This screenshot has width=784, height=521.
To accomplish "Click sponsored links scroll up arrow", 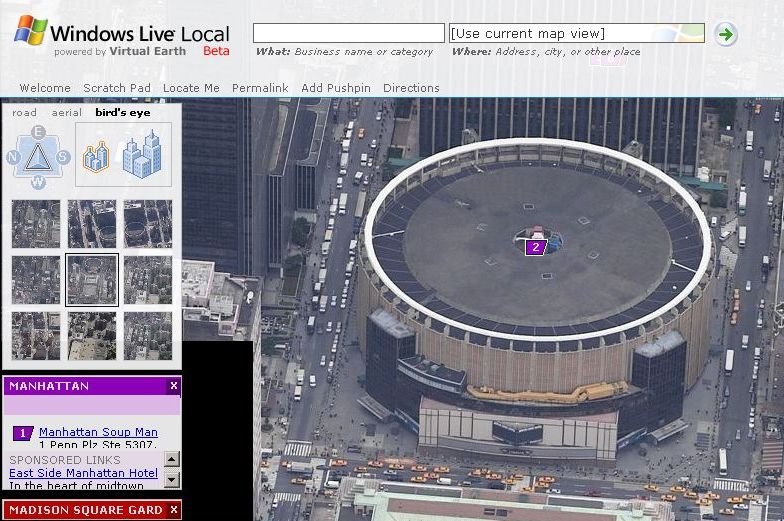I will (172, 459).
